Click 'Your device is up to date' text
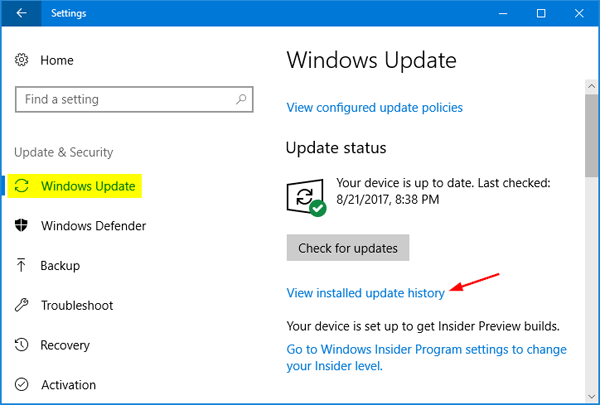Screen dimensions: 600x405 pos(443,191)
